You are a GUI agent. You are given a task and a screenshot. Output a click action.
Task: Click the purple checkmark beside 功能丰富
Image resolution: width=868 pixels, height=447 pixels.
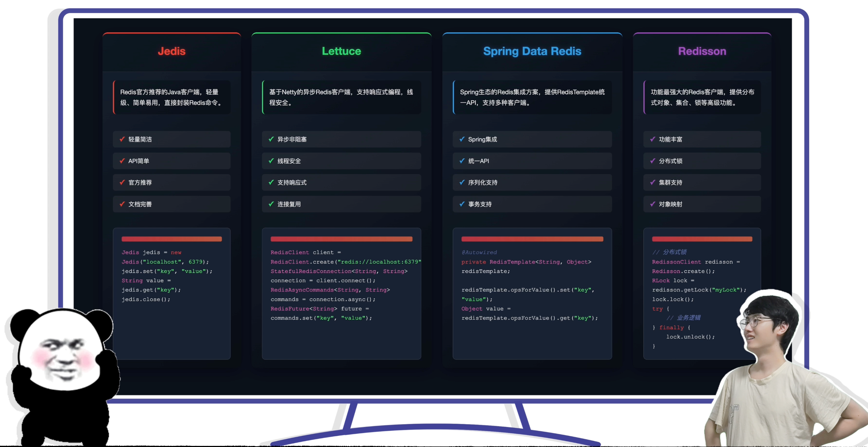(x=652, y=139)
